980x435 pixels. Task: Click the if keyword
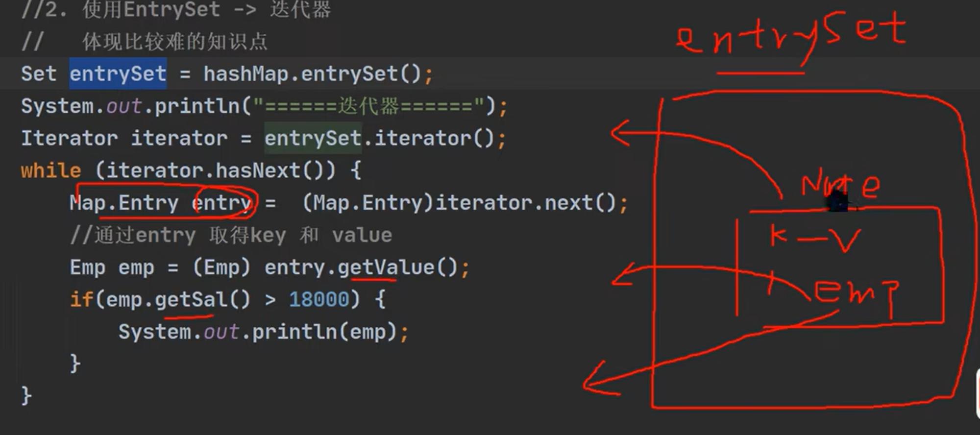[81, 299]
